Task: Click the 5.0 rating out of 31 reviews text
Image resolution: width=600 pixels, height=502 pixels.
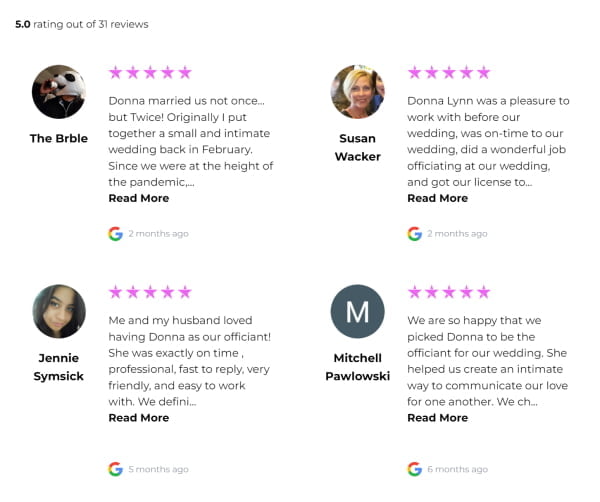Action: [82, 24]
